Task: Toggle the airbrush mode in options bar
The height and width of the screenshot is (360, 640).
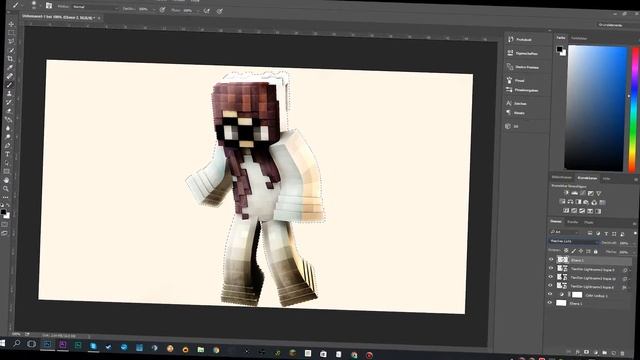Action: coord(207,11)
